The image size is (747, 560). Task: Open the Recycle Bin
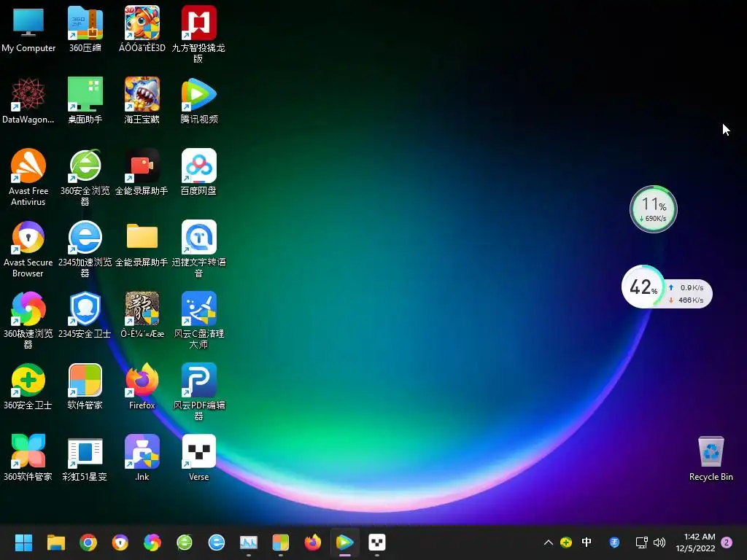point(711,458)
